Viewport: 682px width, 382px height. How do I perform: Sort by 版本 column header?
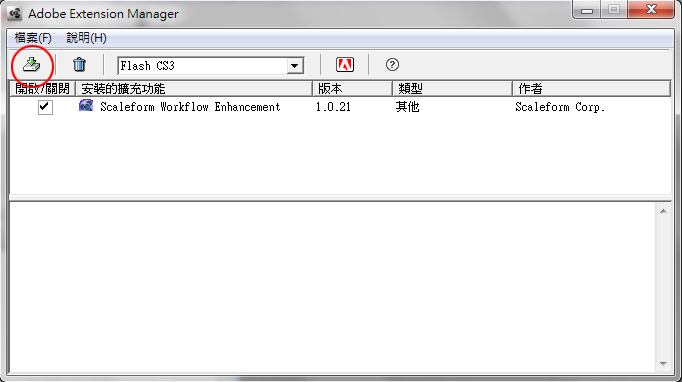click(352, 89)
